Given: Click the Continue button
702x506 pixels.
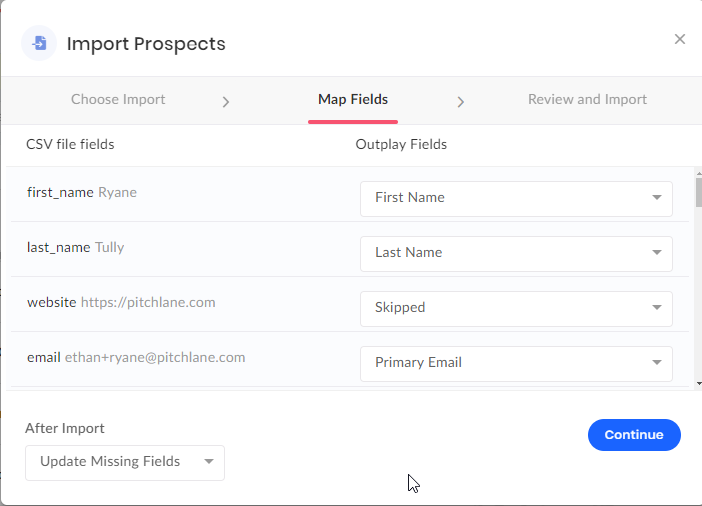Looking at the screenshot, I should click(x=634, y=435).
